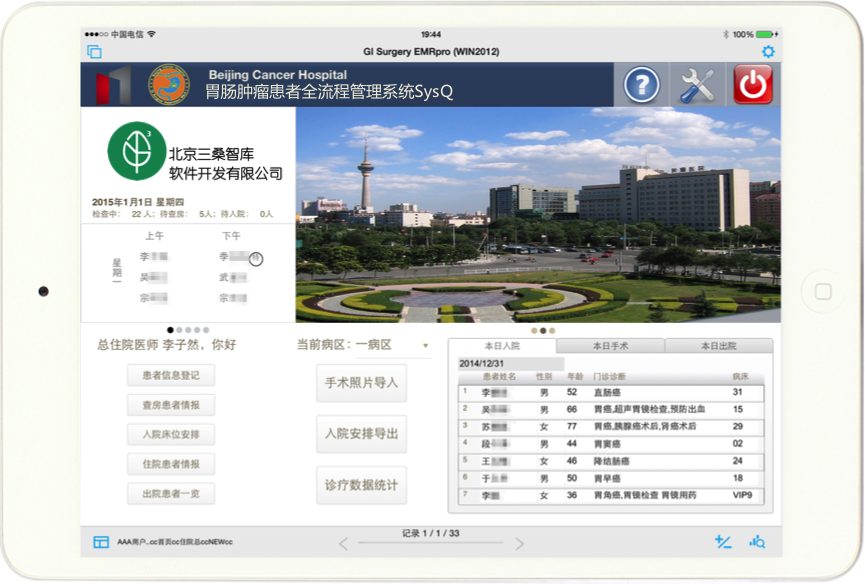Click the red power exit button
Image resolution: width=865 pixels, height=584 pixels.
[753, 86]
